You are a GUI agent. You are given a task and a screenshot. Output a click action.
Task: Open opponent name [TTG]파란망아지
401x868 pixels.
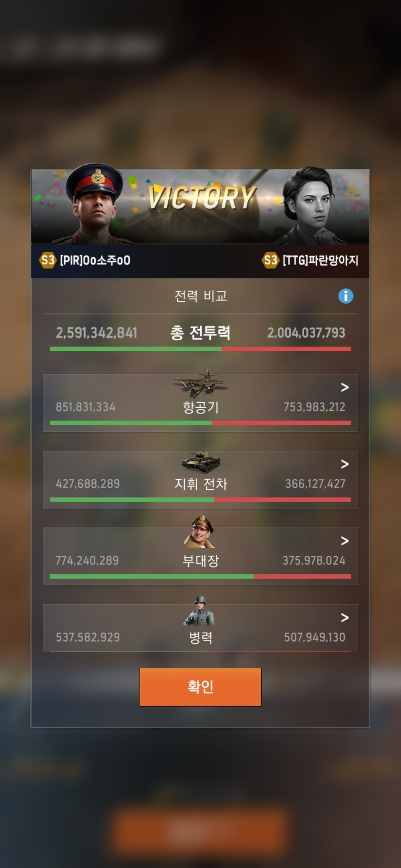coord(320,260)
